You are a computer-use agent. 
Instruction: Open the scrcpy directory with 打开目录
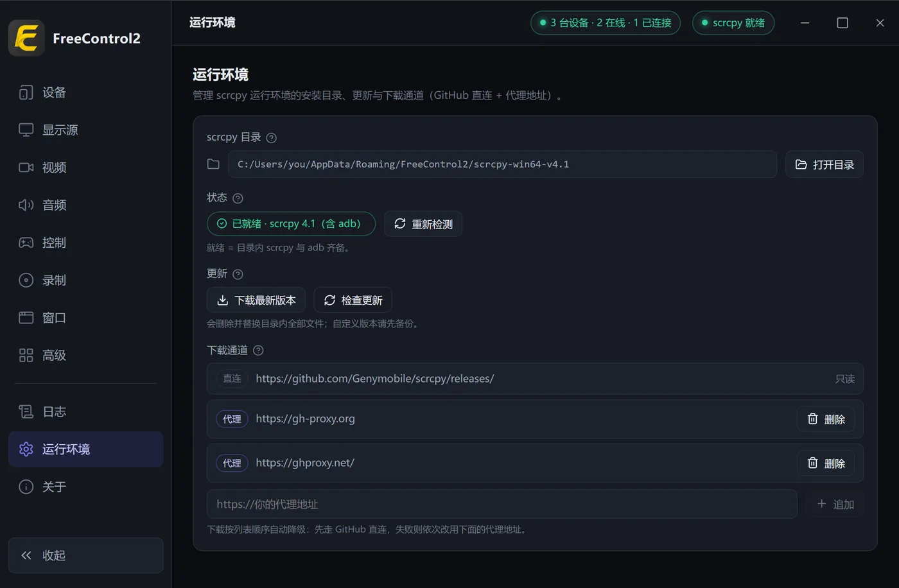coord(825,164)
